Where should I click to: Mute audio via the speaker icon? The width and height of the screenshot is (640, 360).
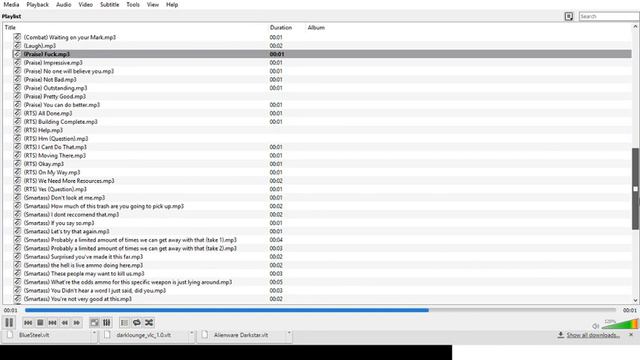pos(596,326)
